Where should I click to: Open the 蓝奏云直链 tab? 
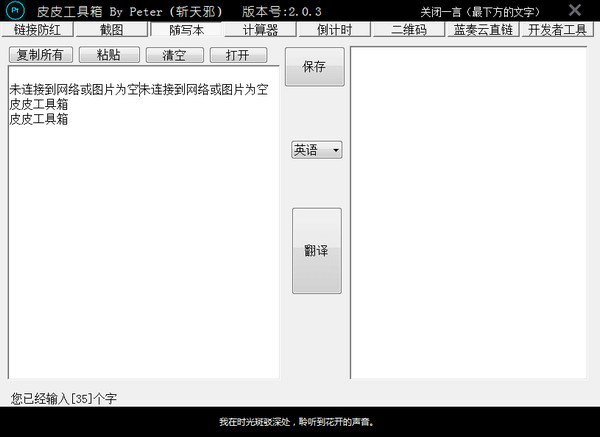click(483, 30)
